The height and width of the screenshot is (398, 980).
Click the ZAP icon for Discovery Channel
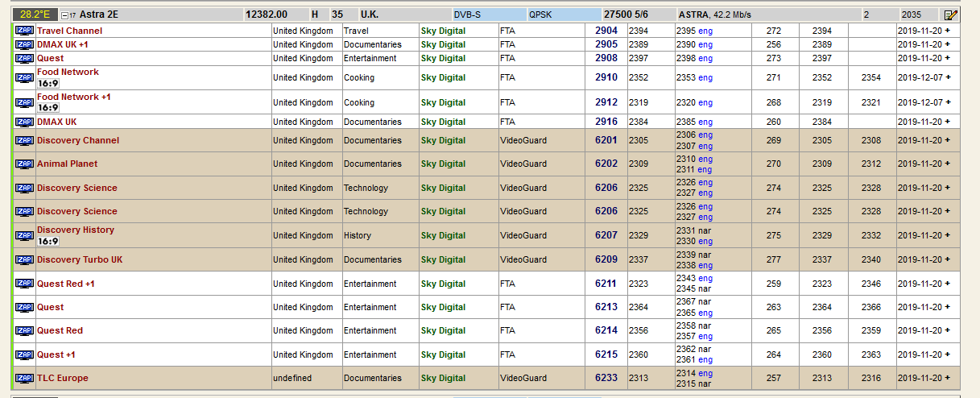(x=24, y=141)
